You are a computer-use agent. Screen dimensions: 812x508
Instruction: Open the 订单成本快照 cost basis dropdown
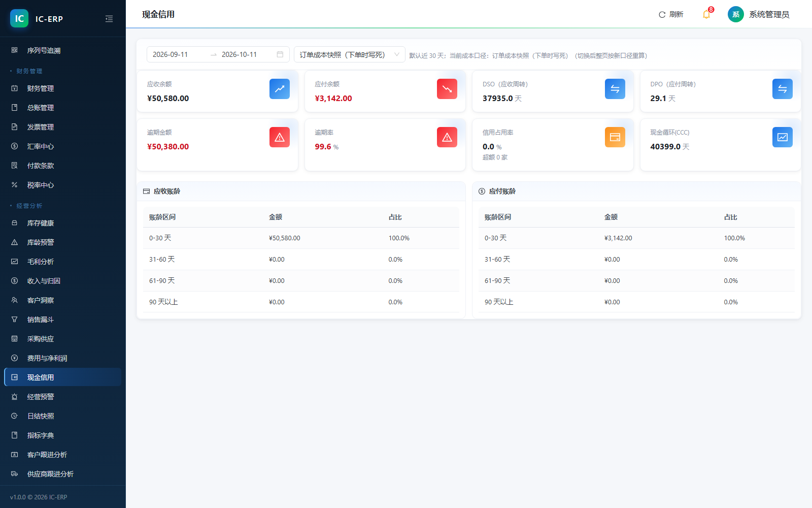(350, 54)
